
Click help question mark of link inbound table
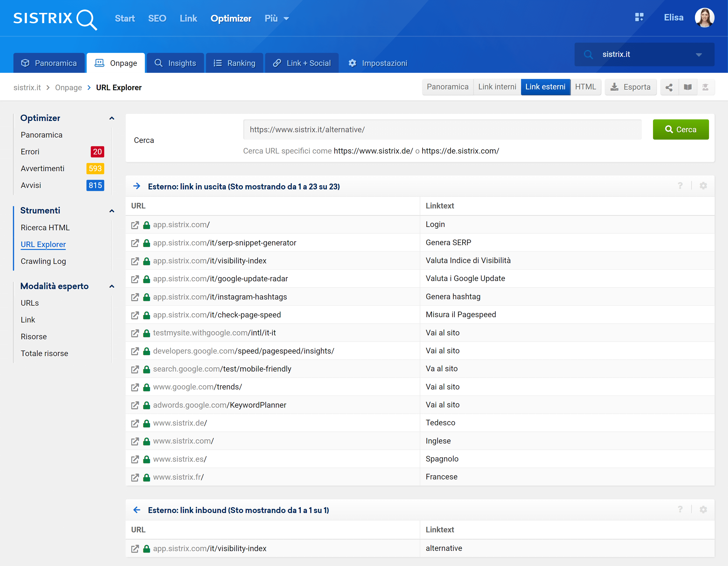tap(680, 509)
